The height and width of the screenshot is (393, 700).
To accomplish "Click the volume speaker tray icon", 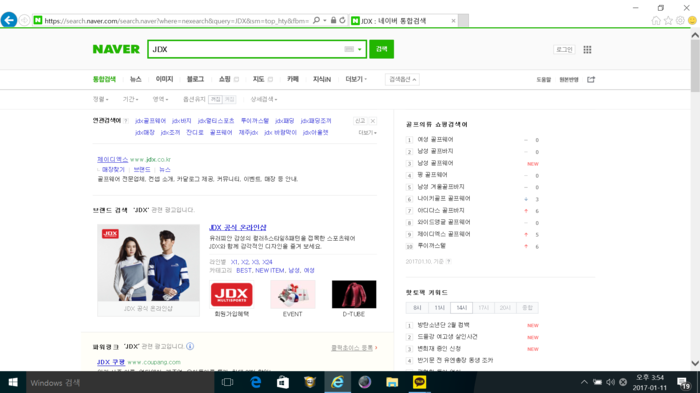I will tap(610, 382).
